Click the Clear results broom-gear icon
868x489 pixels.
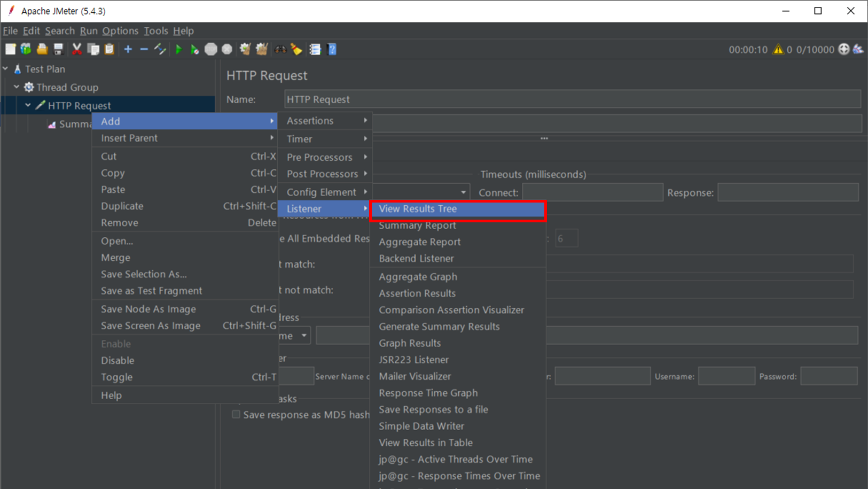(x=245, y=49)
